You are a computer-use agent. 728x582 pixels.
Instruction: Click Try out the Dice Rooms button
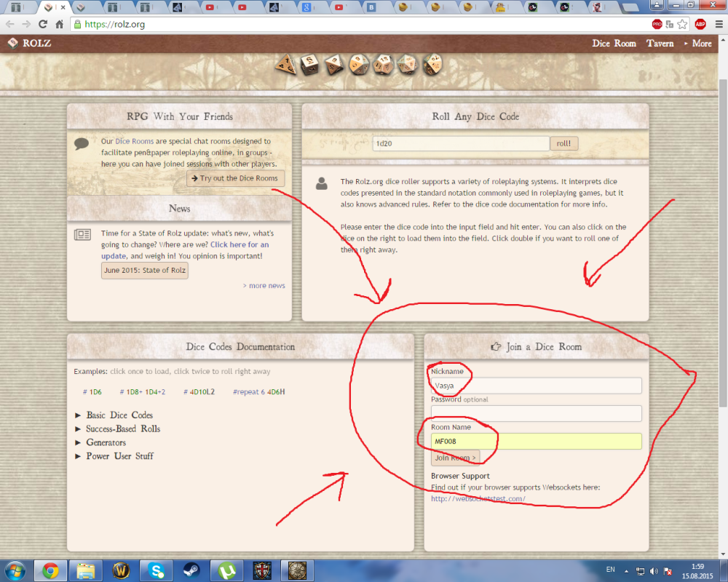click(235, 178)
